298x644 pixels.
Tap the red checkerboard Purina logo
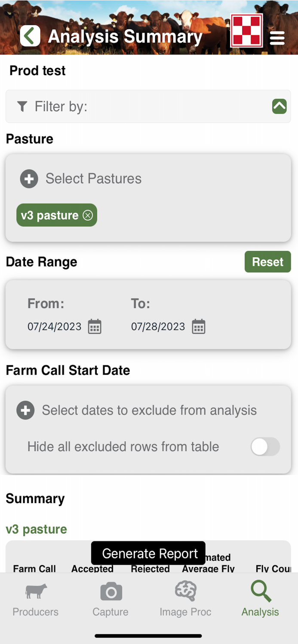(246, 30)
